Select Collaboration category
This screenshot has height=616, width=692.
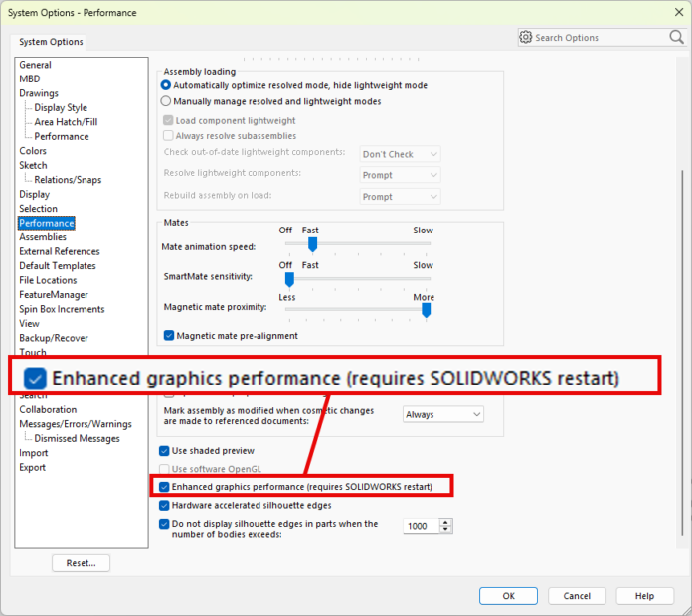(x=48, y=409)
